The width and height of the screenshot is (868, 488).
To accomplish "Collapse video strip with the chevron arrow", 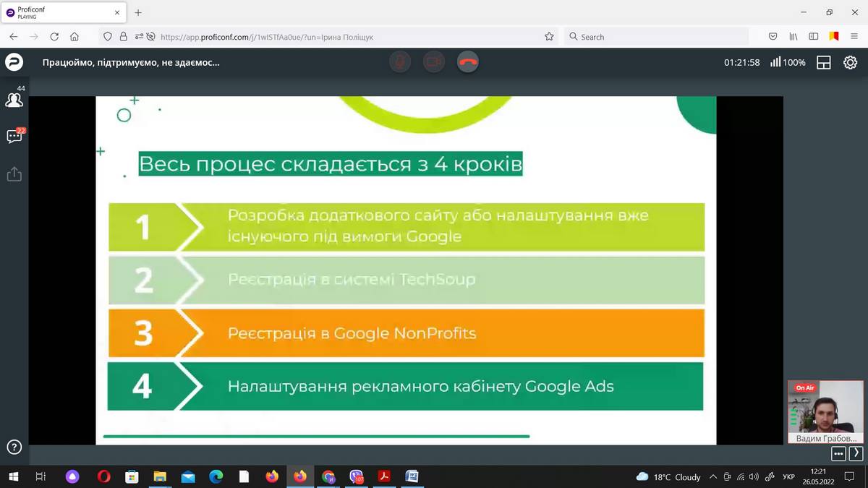I will pos(856,454).
